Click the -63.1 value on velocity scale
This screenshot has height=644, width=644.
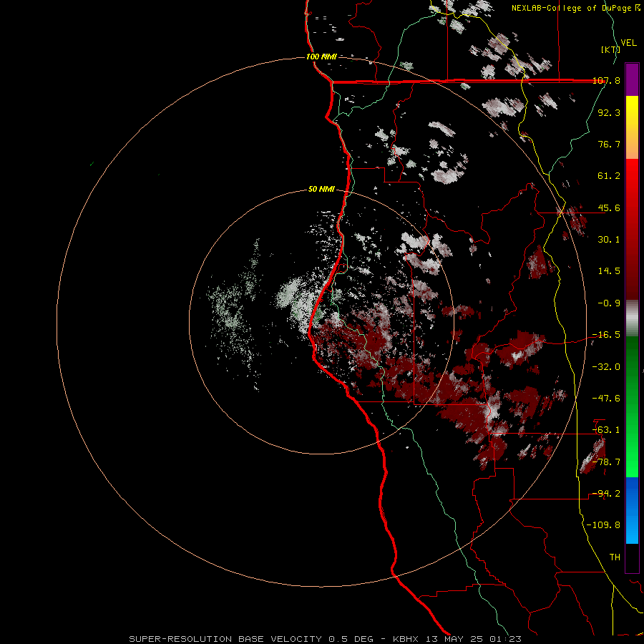[x=606, y=430]
